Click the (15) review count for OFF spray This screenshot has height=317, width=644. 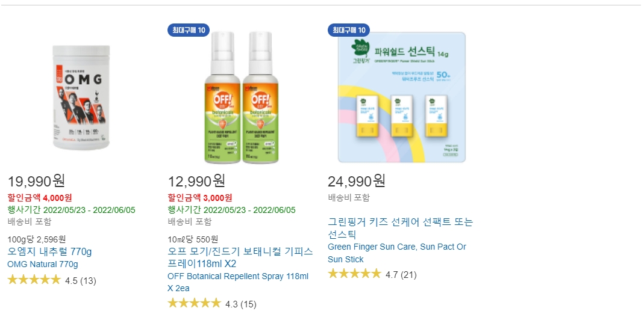248,304
